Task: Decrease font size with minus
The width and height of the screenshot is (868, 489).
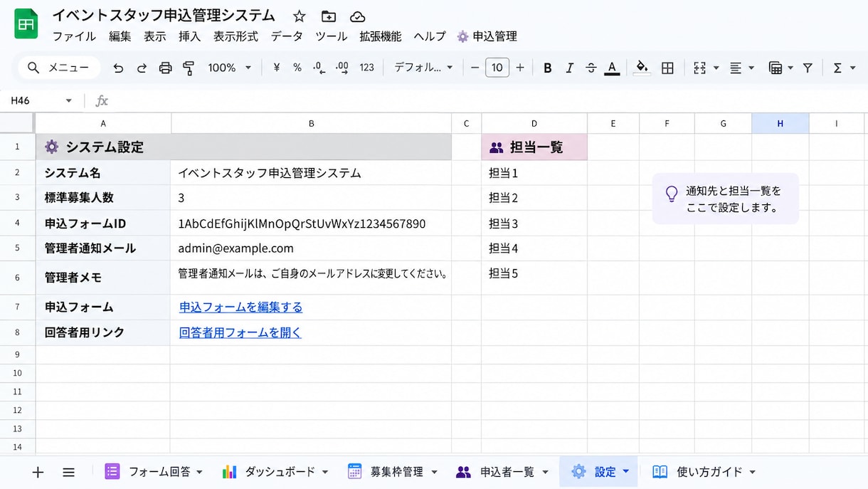Action: [475, 68]
